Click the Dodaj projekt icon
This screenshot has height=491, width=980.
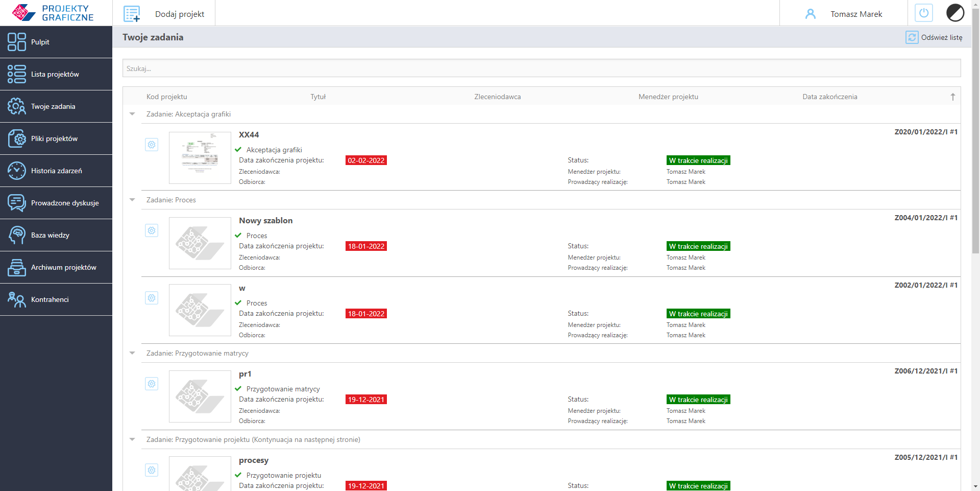[132, 14]
